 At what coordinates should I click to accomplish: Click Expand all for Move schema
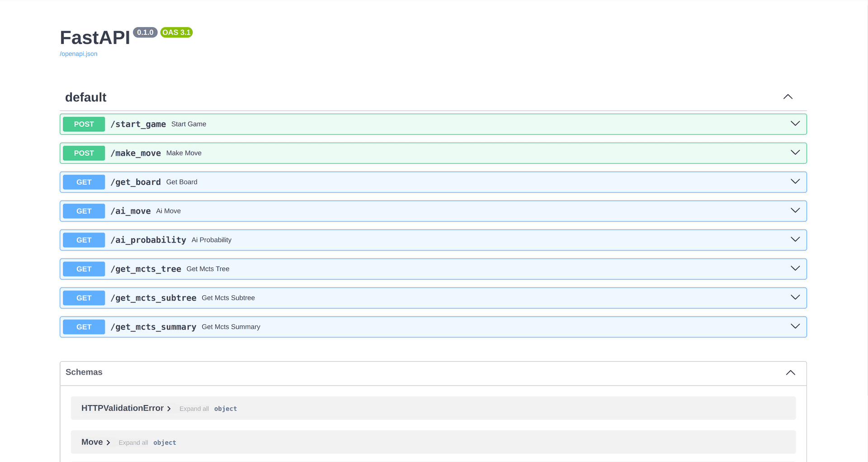coord(133,443)
